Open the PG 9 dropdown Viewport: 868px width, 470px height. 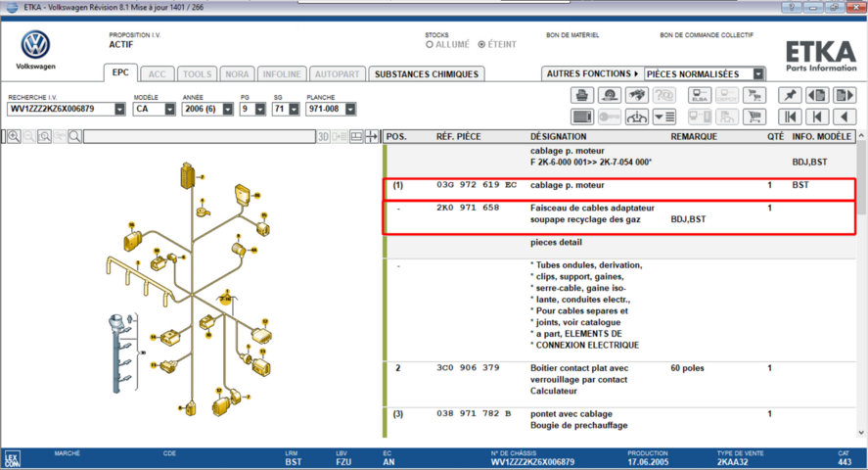click(260, 109)
